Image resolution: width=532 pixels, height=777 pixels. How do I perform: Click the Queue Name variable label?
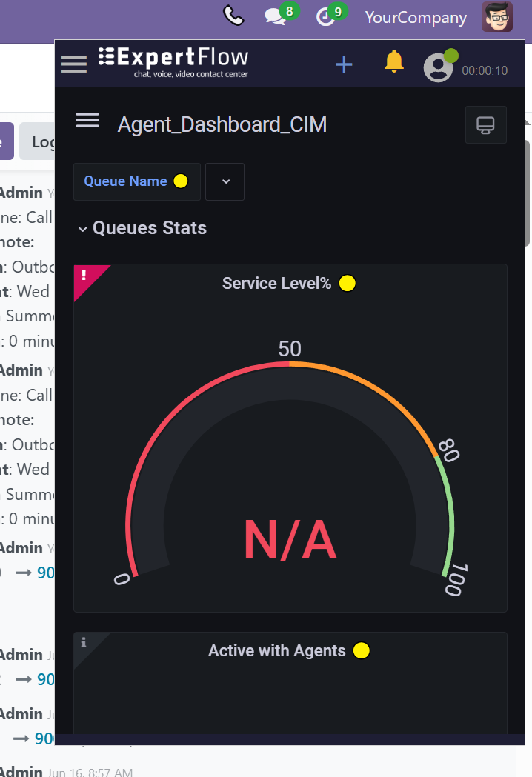coord(126,181)
